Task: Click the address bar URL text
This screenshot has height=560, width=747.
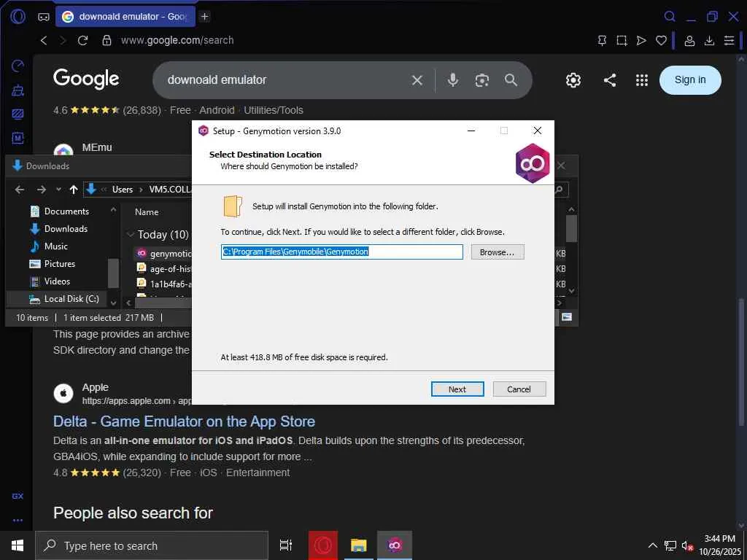Action: coord(177,41)
